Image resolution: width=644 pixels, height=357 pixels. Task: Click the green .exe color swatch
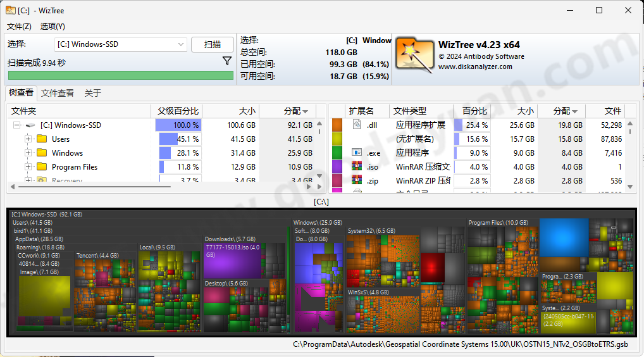point(337,153)
